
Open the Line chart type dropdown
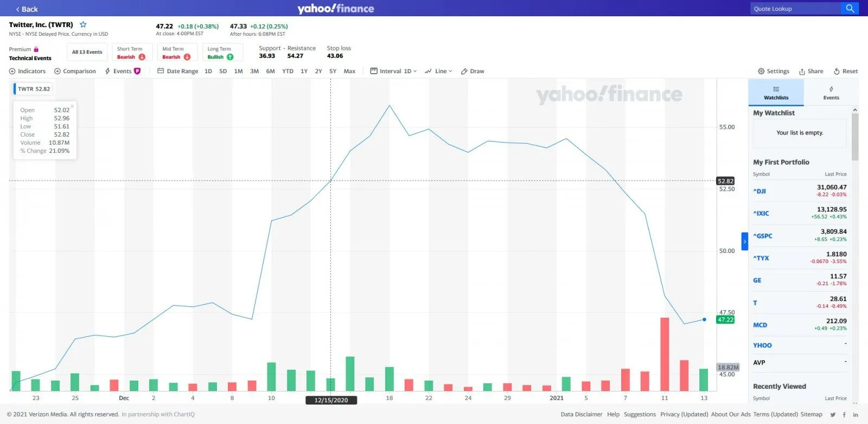(x=438, y=71)
